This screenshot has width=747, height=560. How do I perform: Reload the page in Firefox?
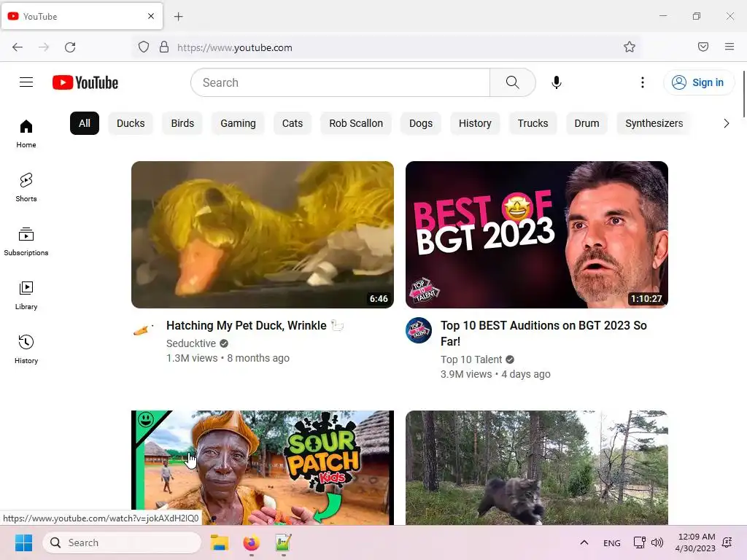70,47
